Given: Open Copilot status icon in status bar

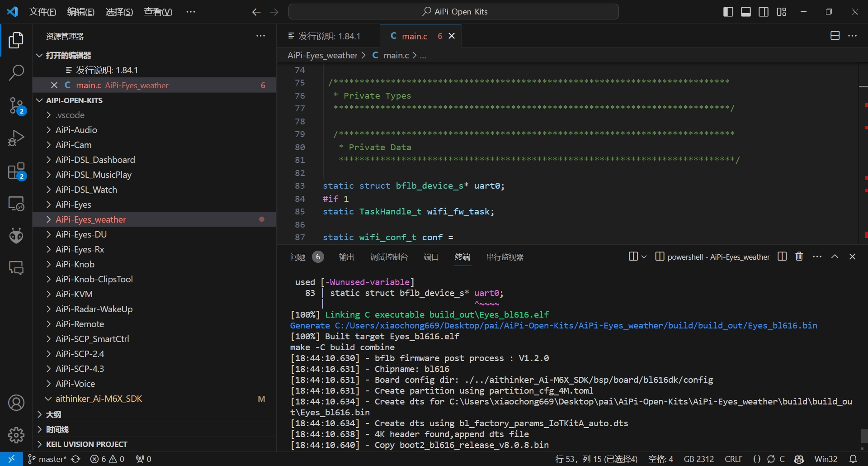Looking at the screenshot, I should pos(799,459).
